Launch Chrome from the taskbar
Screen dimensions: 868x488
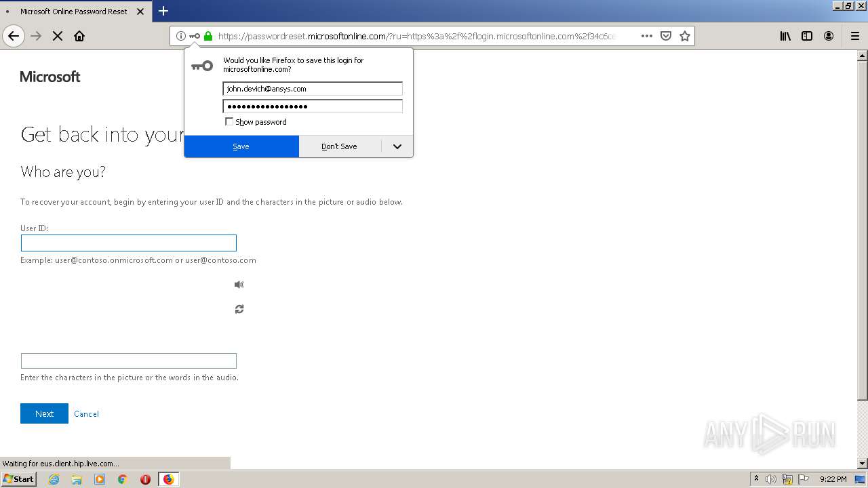[x=123, y=479]
